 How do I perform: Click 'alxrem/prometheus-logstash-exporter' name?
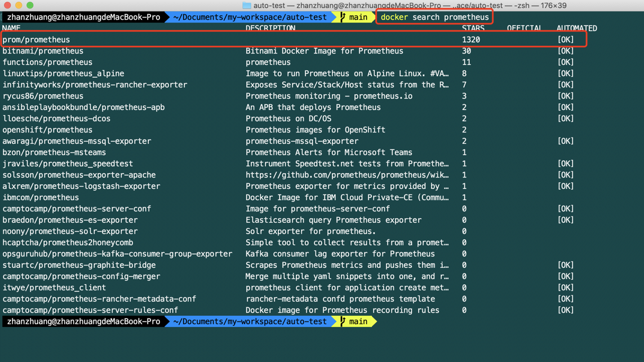click(x=81, y=186)
